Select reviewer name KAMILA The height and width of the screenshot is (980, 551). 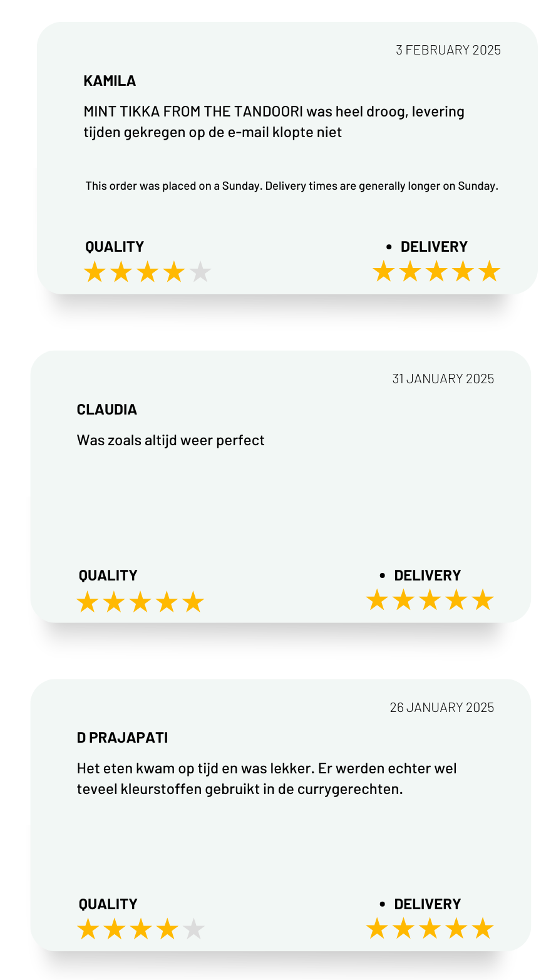coord(110,81)
